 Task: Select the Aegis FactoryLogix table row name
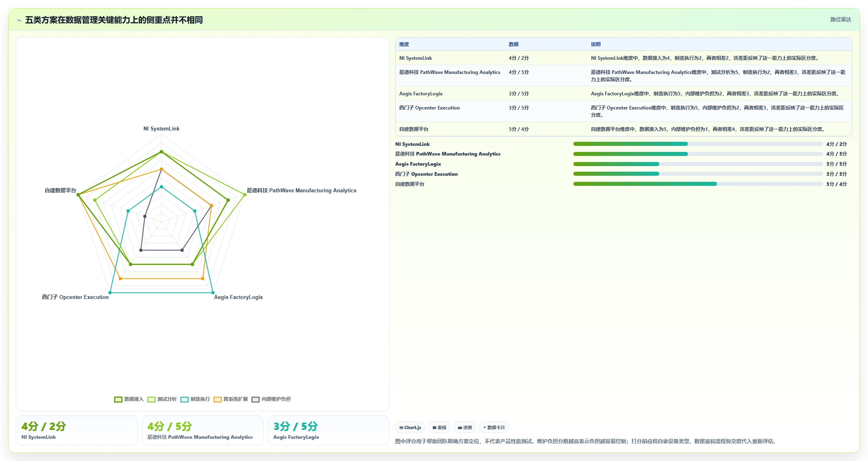pos(421,94)
